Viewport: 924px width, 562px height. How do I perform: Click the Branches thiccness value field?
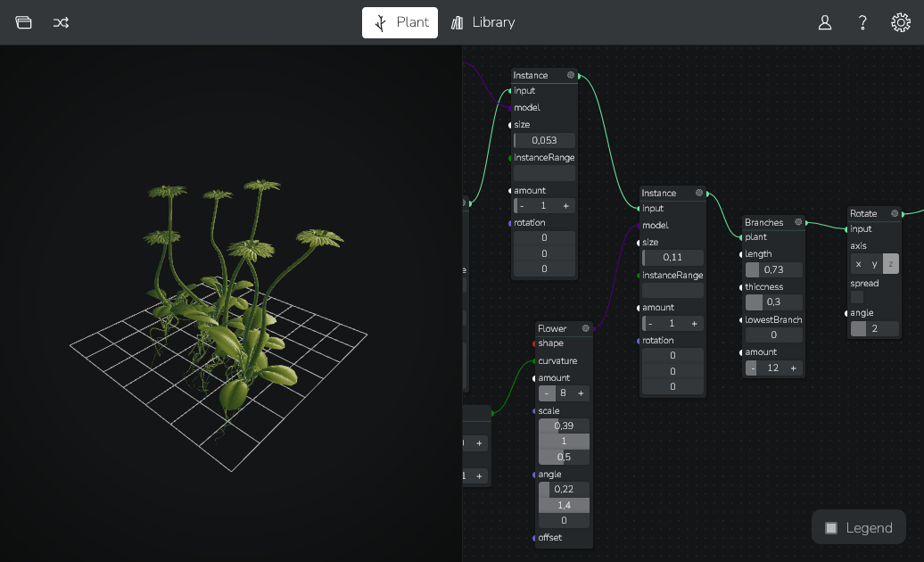(x=773, y=302)
